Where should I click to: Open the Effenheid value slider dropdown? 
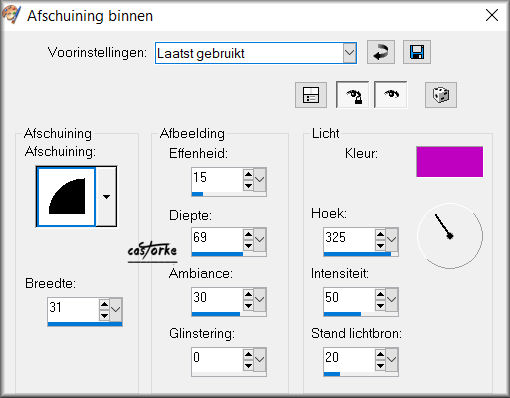(x=259, y=179)
